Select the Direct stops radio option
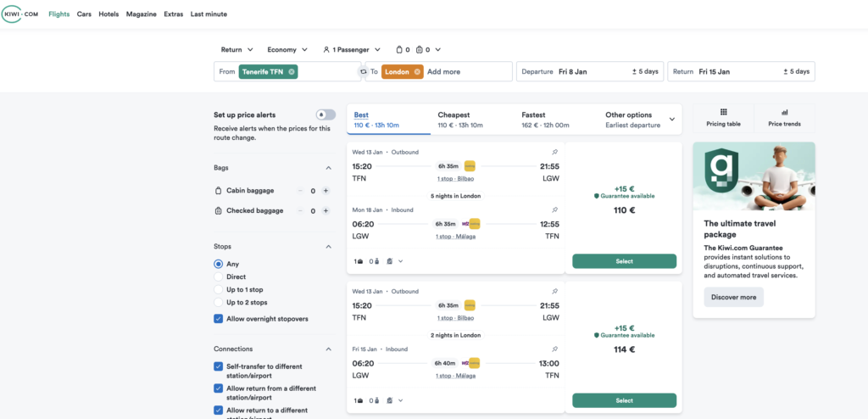The width and height of the screenshot is (868, 419). pyautogui.click(x=219, y=277)
